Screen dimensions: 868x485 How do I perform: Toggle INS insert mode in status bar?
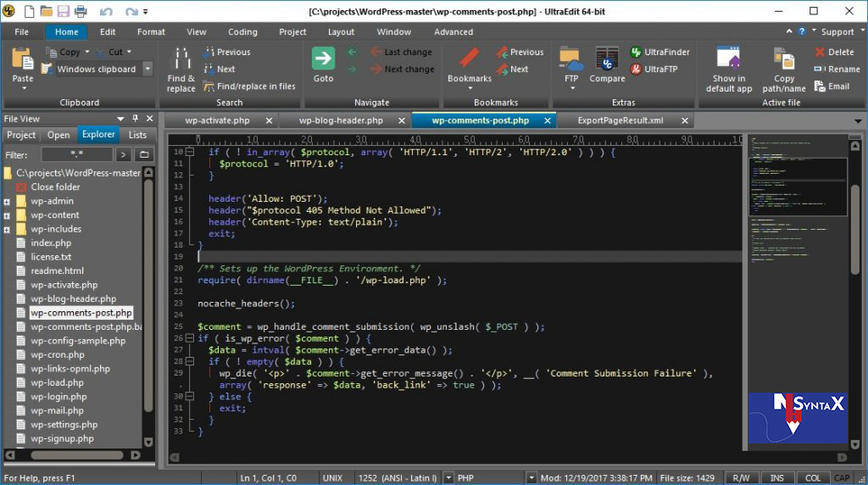777,478
